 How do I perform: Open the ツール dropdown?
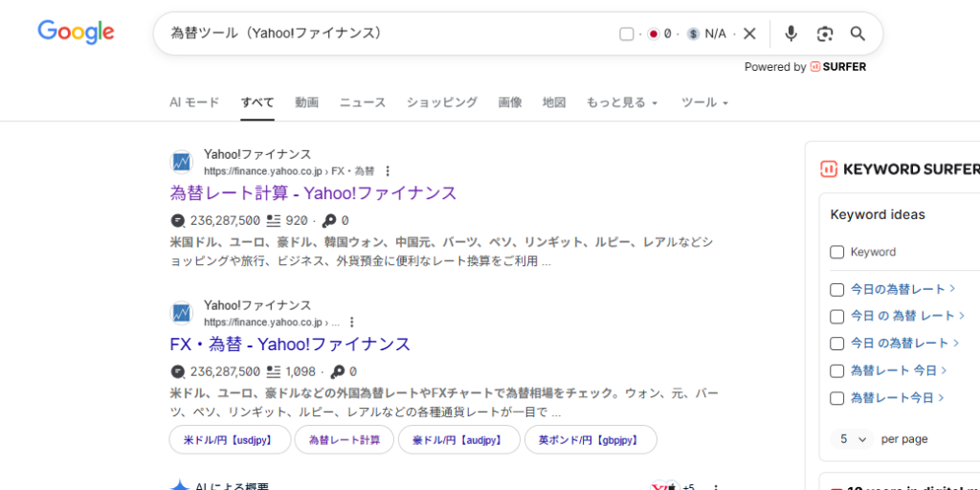click(x=704, y=102)
